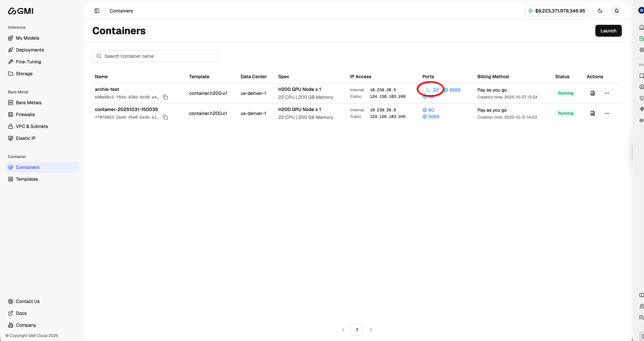This screenshot has height=341, width=644.
Task: Open port 80 for container-20251031-150035
Action: click(x=428, y=110)
